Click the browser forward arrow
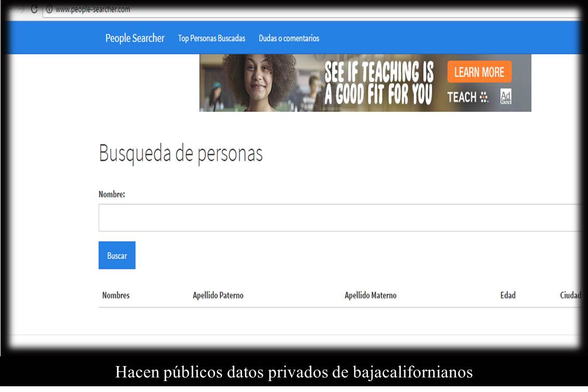 pos(21,9)
